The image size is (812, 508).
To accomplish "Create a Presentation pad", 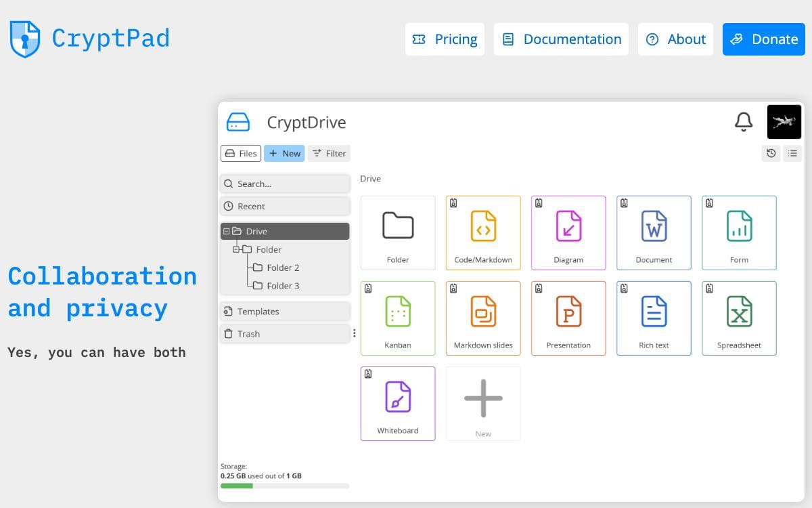I will (x=568, y=318).
